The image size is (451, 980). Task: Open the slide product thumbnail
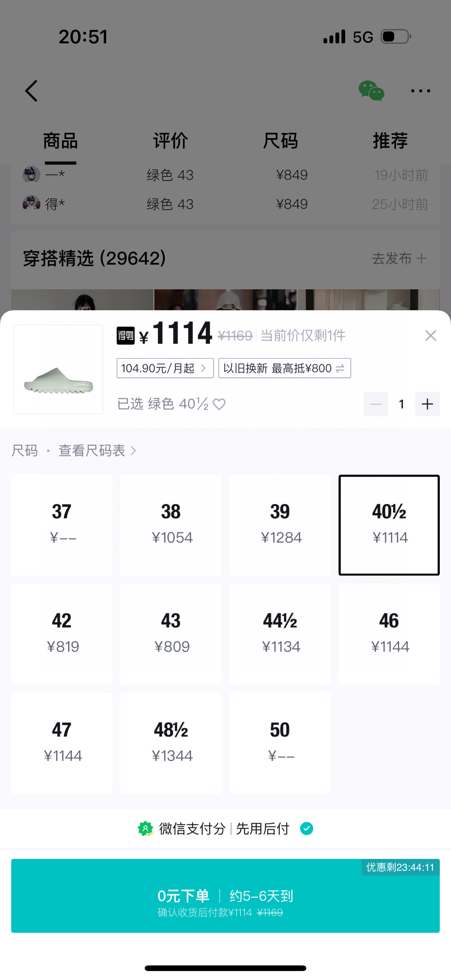[x=58, y=369]
